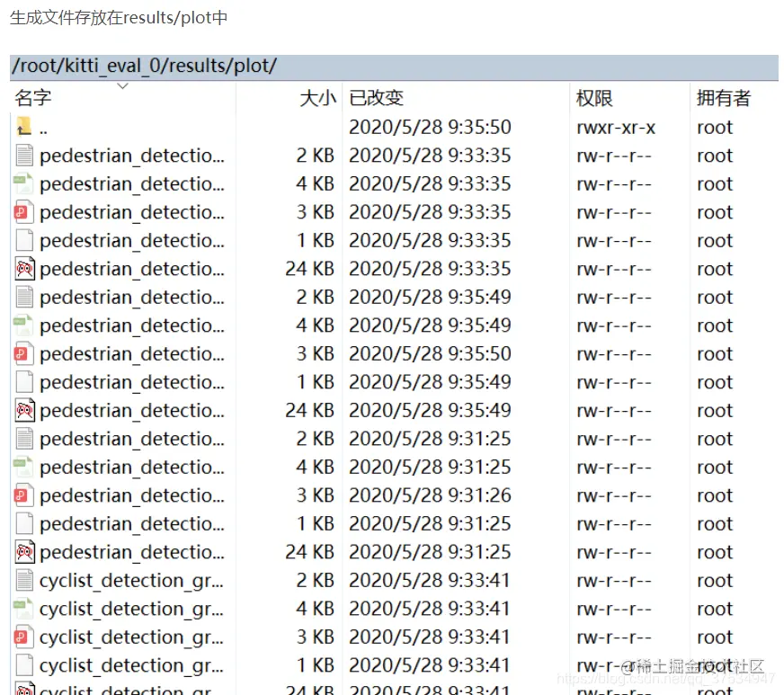
Task: Sort files by the 大小 column header
Action: (317, 98)
